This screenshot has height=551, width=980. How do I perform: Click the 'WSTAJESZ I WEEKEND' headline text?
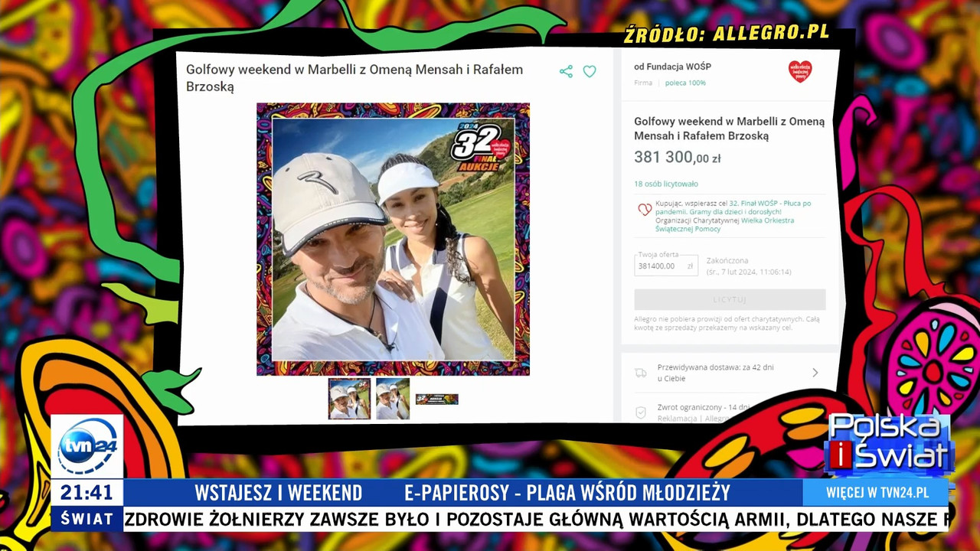click(279, 492)
